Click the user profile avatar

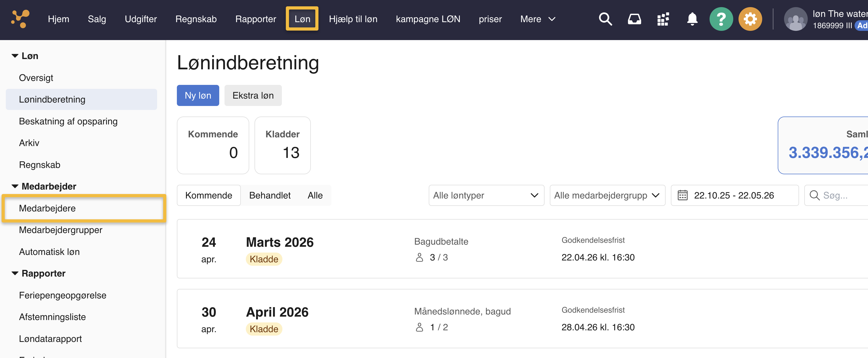[x=796, y=19]
